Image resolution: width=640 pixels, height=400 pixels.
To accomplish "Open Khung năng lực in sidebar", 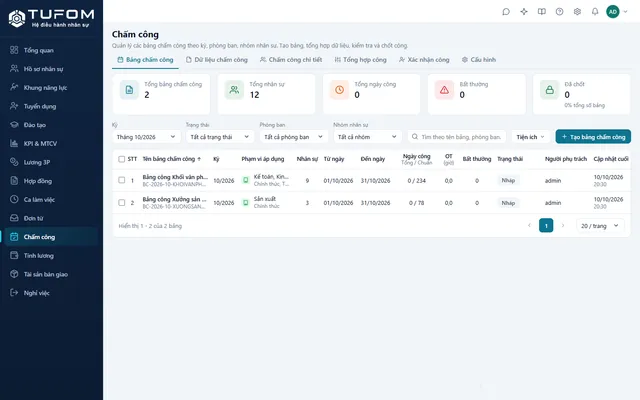I will click(51, 88).
